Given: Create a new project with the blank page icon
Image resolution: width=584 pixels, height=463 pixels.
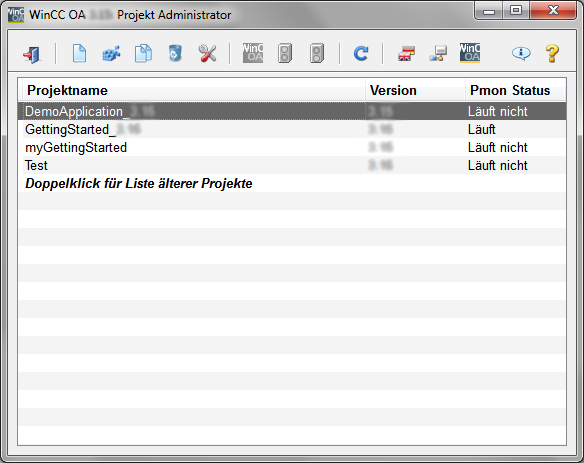Looking at the screenshot, I should click(x=79, y=54).
